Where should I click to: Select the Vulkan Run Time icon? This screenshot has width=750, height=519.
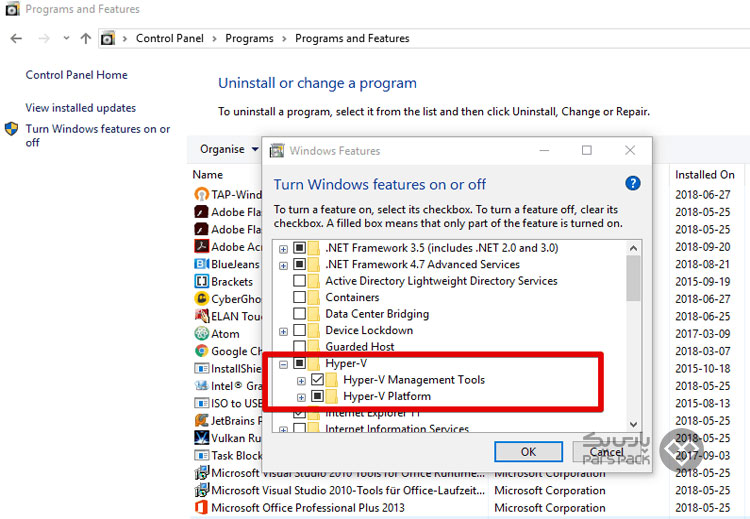pyautogui.click(x=201, y=438)
